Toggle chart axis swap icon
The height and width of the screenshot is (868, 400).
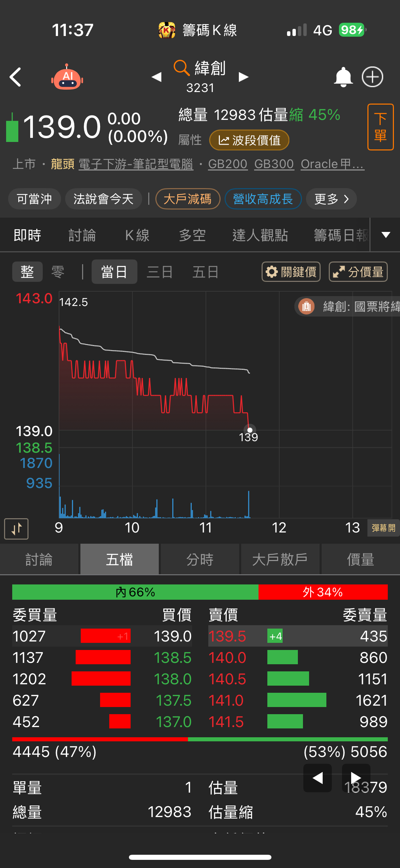pos(16,529)
